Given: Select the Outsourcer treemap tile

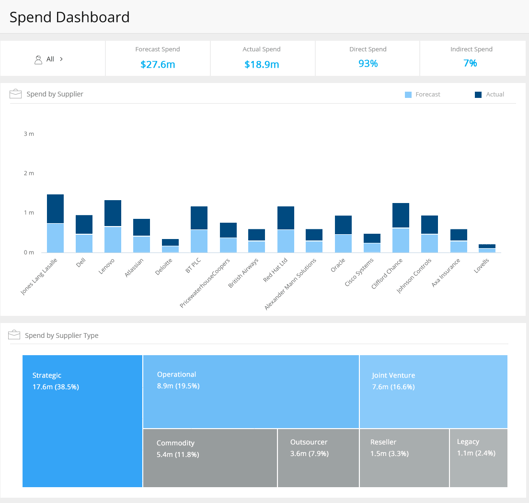Looking at the screenshot, I should point(318,458).
